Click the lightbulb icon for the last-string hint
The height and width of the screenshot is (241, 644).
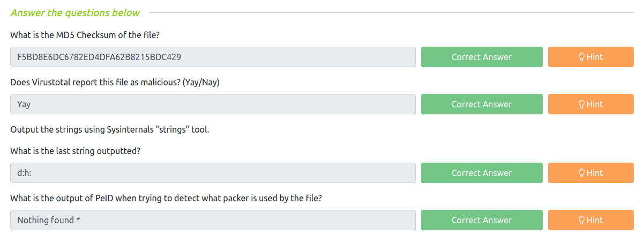point(581,173)
